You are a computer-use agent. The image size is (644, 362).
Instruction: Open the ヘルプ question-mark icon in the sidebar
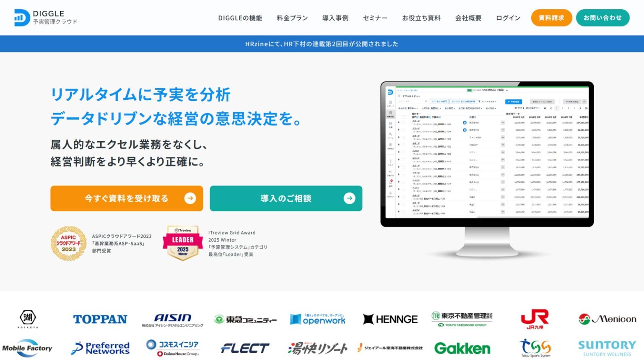390,161
